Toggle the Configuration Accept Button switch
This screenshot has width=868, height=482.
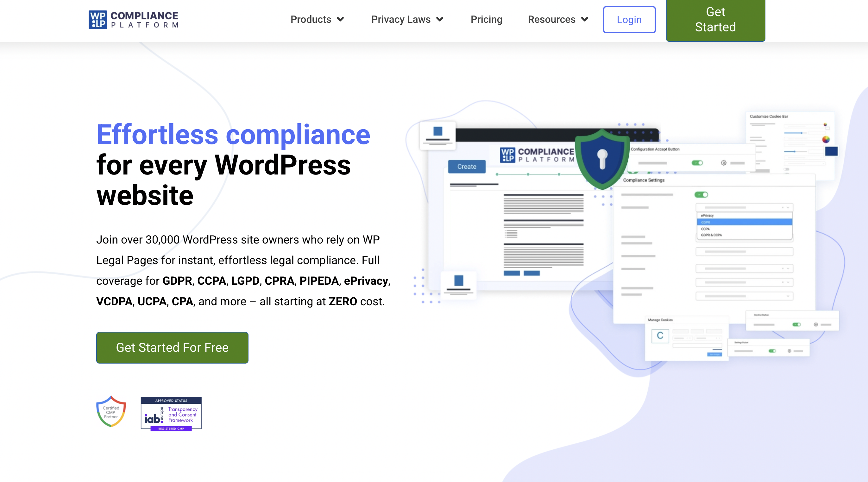click(x=697, y=163)
